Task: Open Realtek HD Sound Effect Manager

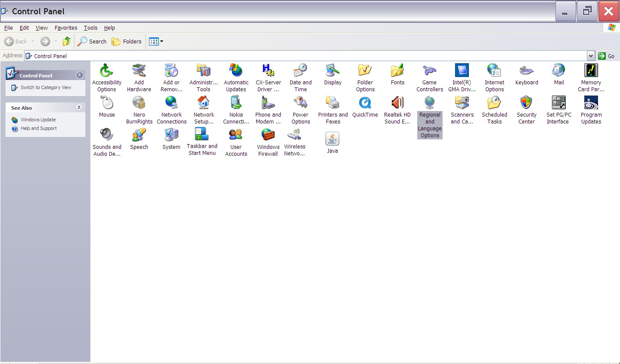Action: [397, 103]
